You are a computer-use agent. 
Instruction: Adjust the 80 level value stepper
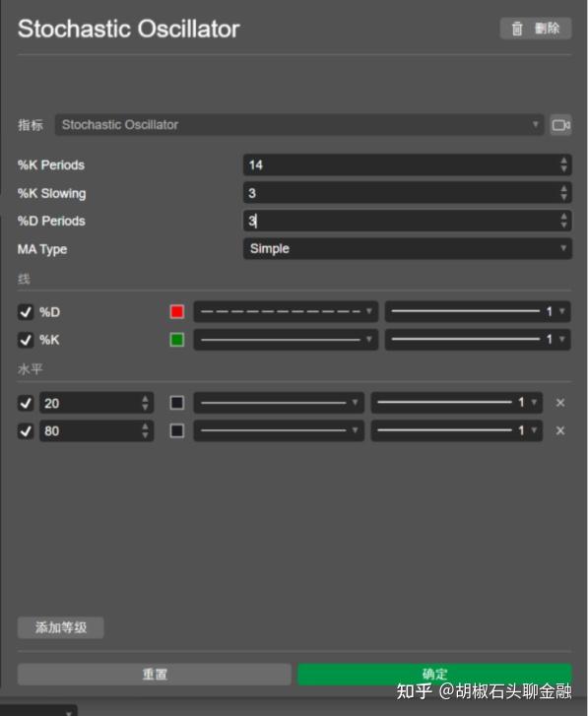click(x=145, y=430)
